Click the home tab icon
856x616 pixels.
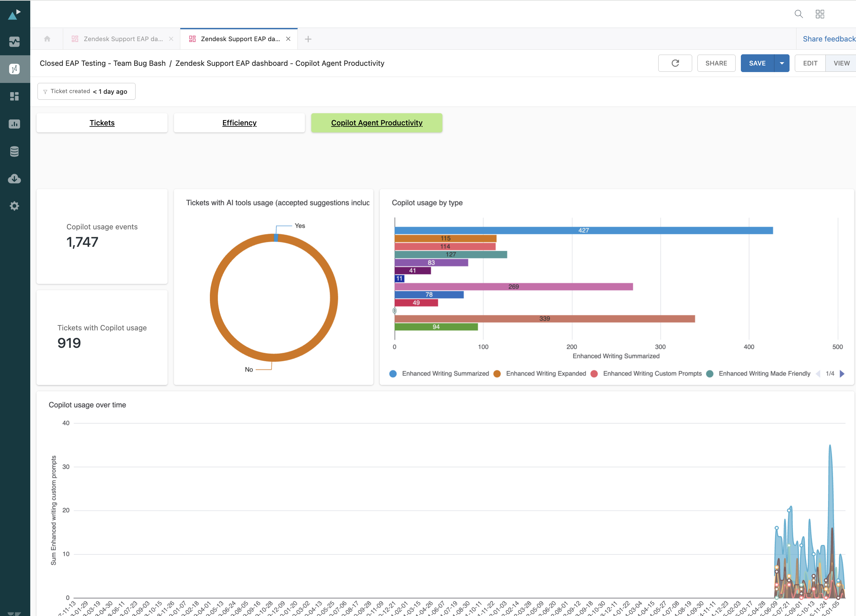click(x=47, y=39)
